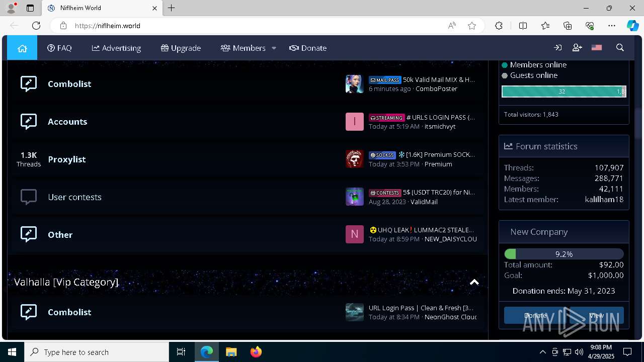Open the language flag selector

pyautogui.click(x=597, y=48)
